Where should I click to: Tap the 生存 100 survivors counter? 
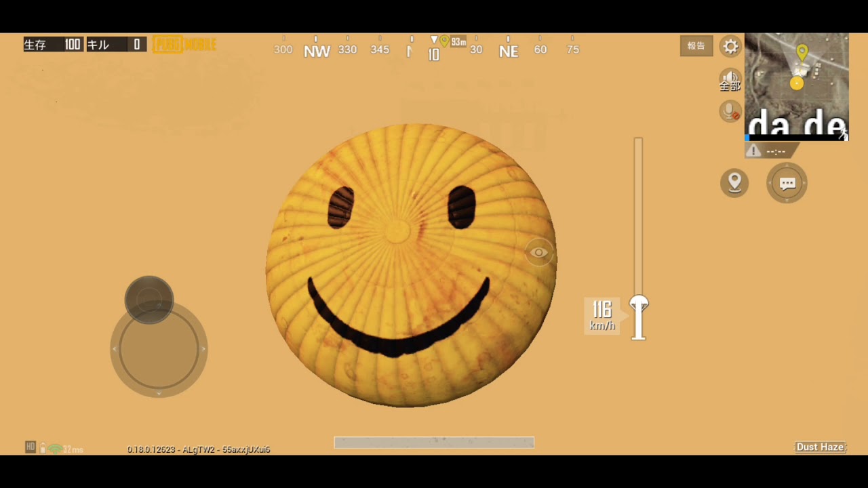(x=53, y=45)
